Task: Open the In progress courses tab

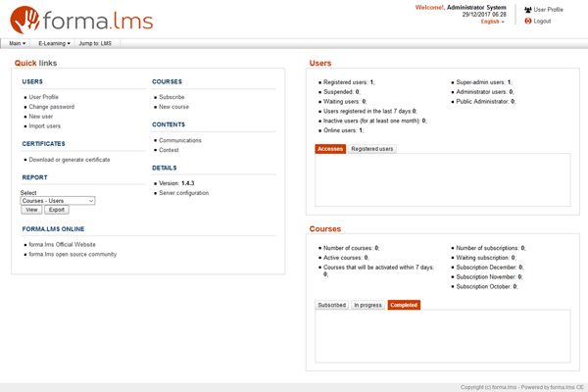Action: (x=367, y=305)
